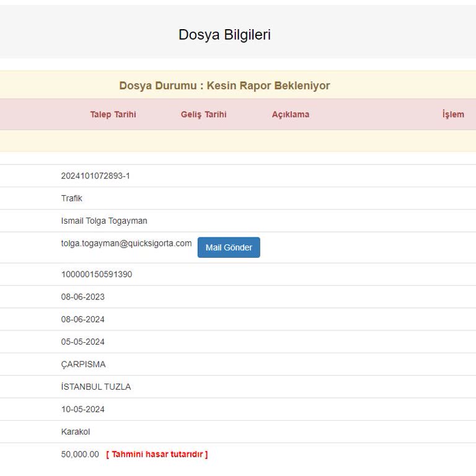Image resolution: width=476 pixels, height=476 pixels.
Task: Click the Geliş Tarihi column header
Action: click(x=203, y=115)
